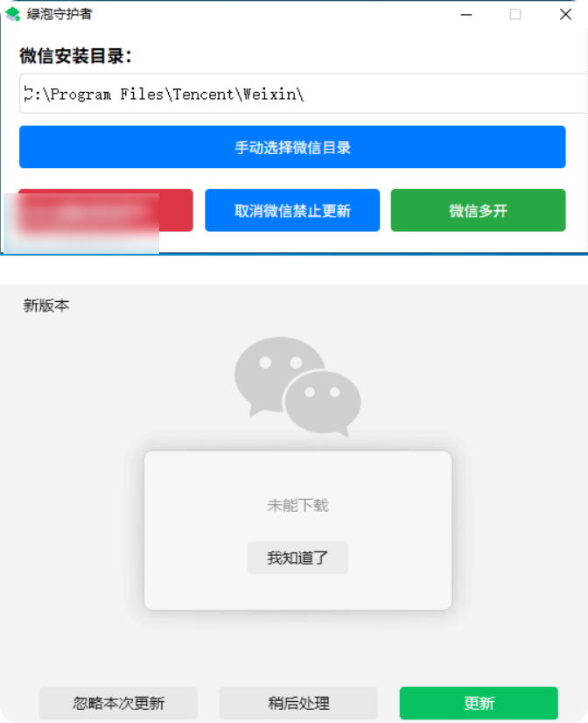Dismiss dialog with 我知道了
This screenshot has height=723, width=588.
pos(297,558)
